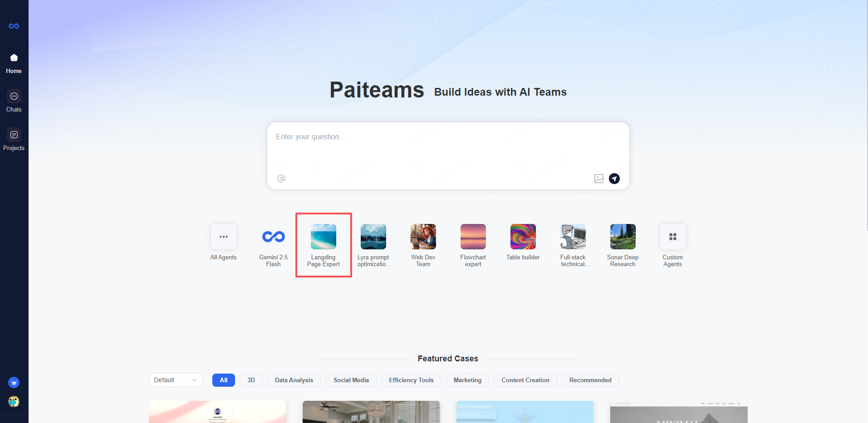Viewport: 868px width, 423px height.
Task: Click the image upload icon
Action: pyautogui.click(x=598, y=179)
